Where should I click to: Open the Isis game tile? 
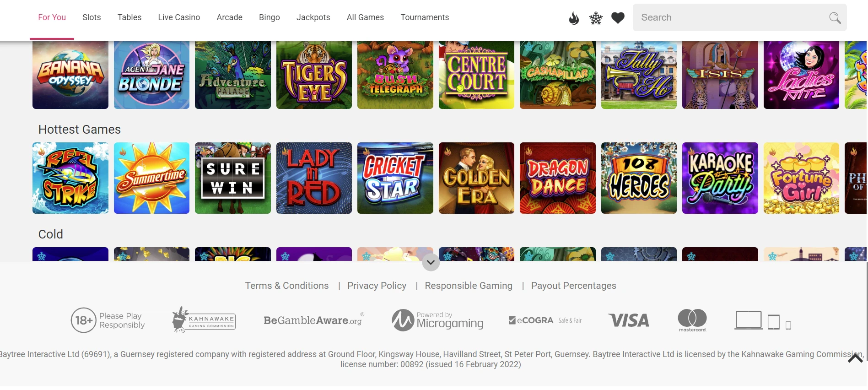pyautogui.click(x=720, y=75)
